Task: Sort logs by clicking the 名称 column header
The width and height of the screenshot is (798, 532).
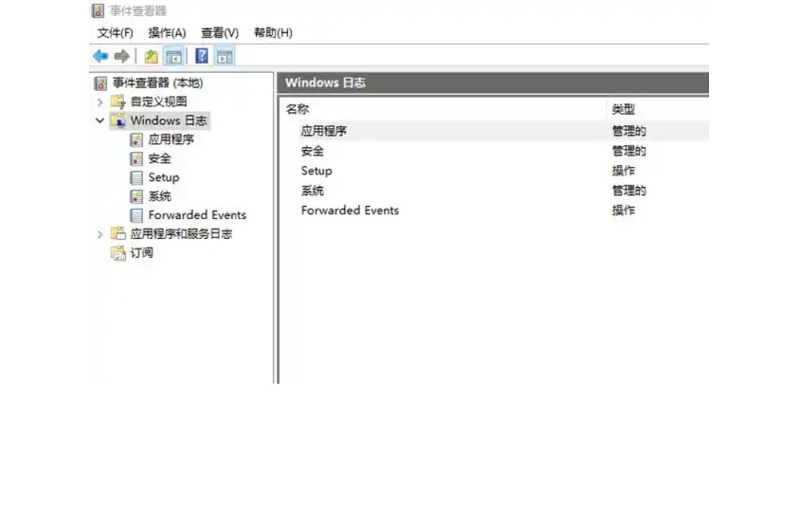Action: (x=299, y=109)
